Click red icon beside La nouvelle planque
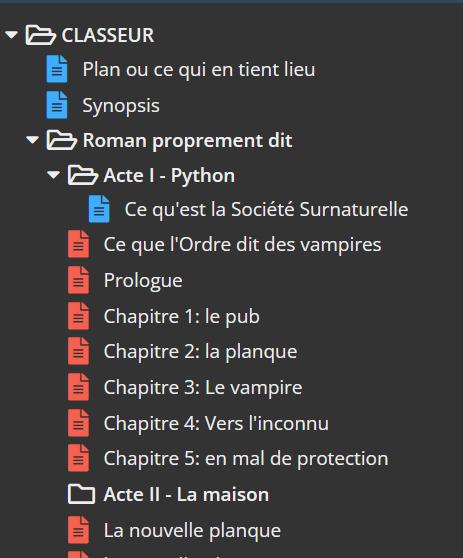 click(x=78, y=530)
